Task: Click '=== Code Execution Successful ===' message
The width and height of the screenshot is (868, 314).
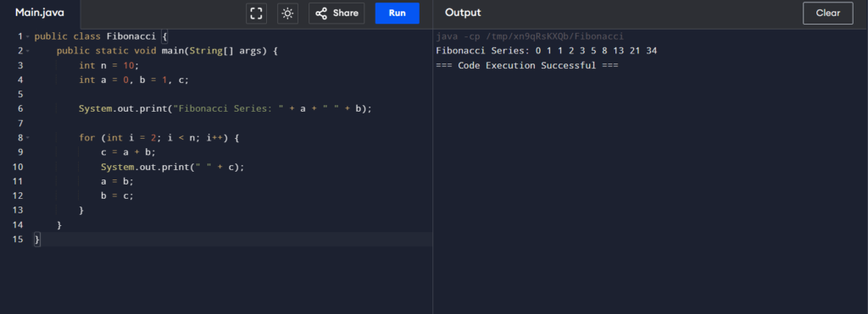Action: (527, 65)
